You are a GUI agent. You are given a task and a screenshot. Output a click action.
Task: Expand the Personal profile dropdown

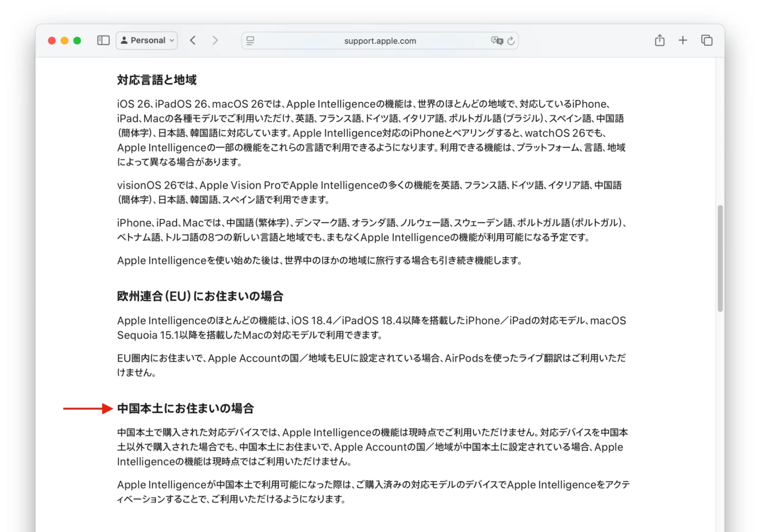click(x=171, y=40)
